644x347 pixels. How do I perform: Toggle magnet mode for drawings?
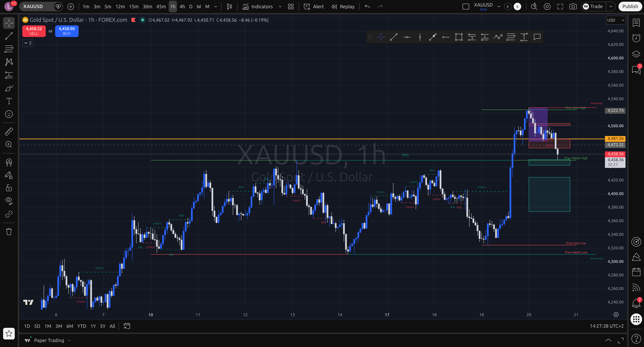[9, 163]
